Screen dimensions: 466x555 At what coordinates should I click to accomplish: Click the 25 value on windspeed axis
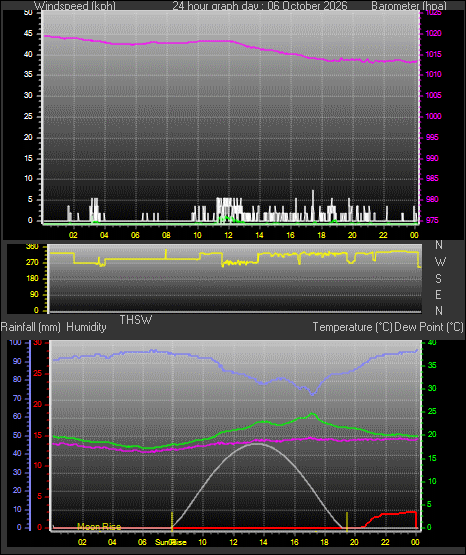click(28, 116)
